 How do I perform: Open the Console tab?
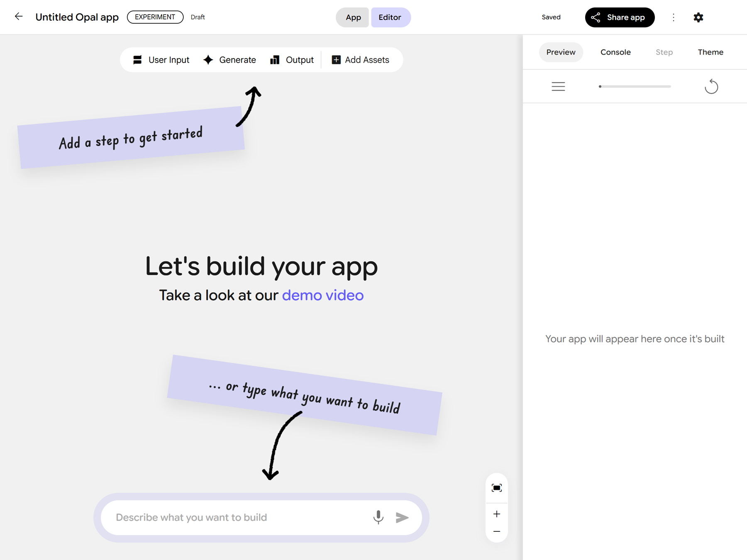(615, 52)
